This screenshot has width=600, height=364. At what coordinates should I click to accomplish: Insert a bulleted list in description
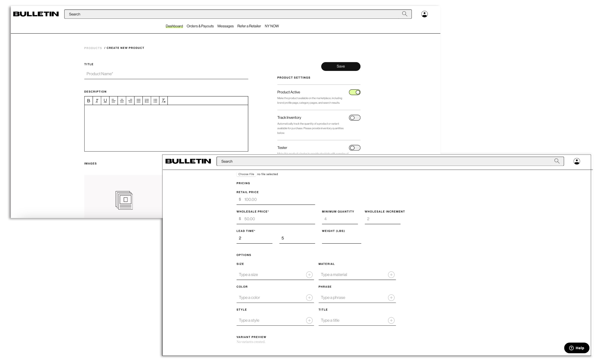[x=155, y=101]
